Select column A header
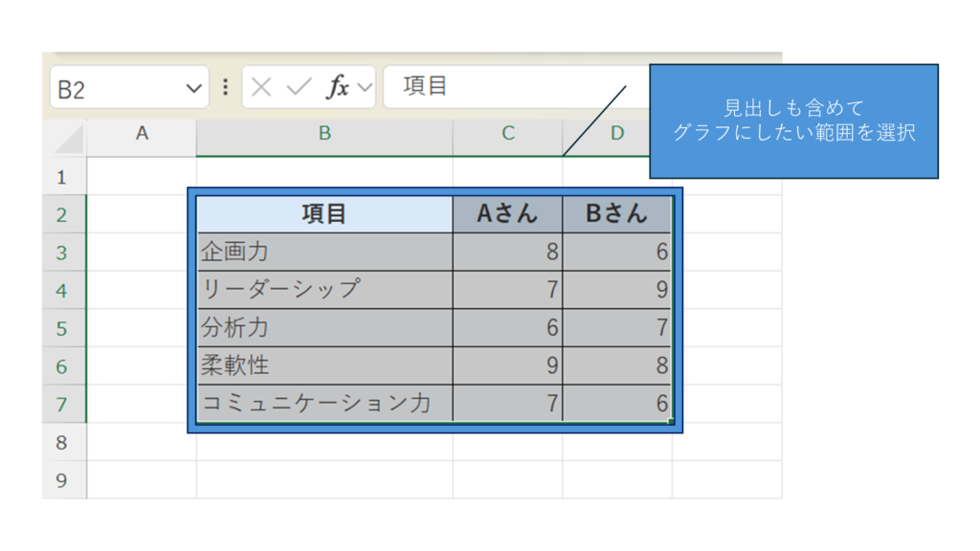This screenshot has height=551, width=980. [142, 134]
